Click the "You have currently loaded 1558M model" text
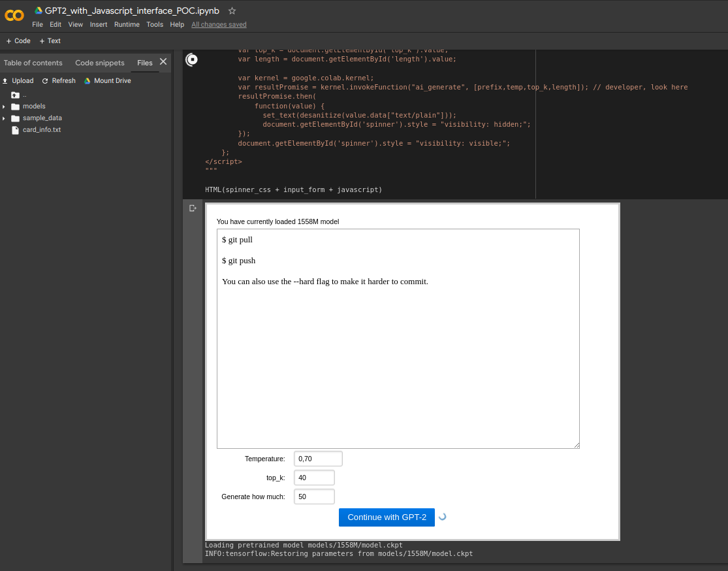This screenshot has height=571, width=728. (277, 221)
